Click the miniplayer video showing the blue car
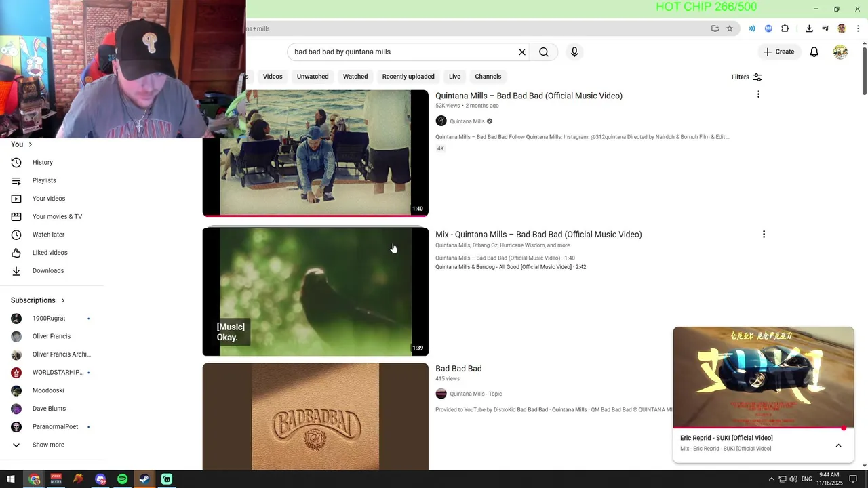 tap(764, 377)
